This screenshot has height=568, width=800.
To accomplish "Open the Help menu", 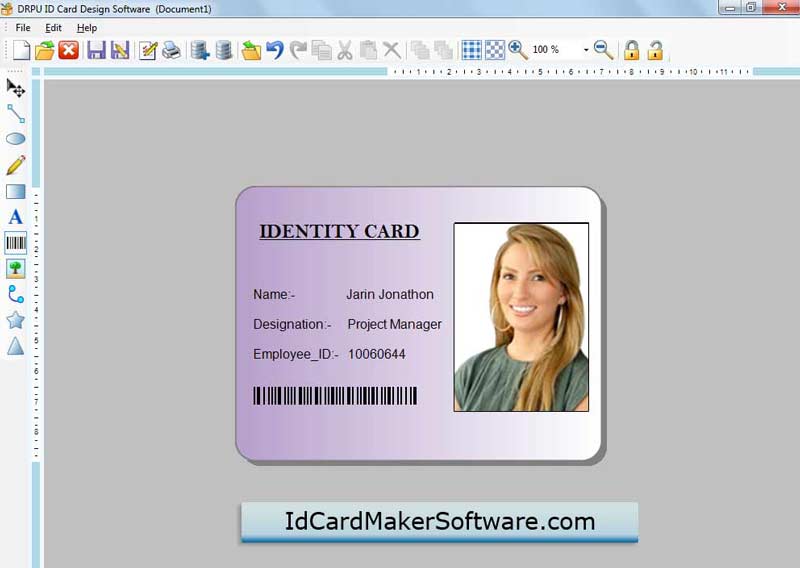I will [x=87, y=28].
